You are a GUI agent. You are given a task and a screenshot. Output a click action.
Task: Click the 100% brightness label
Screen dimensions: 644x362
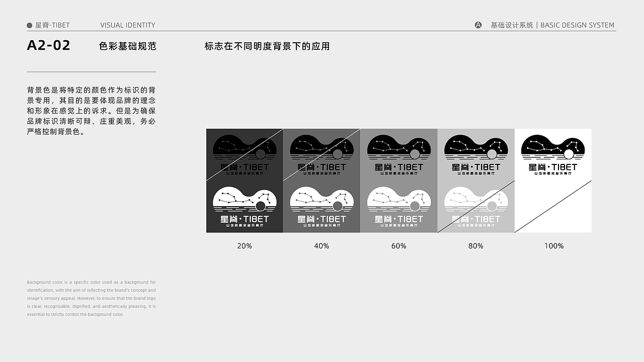click(x=554, y=246)
